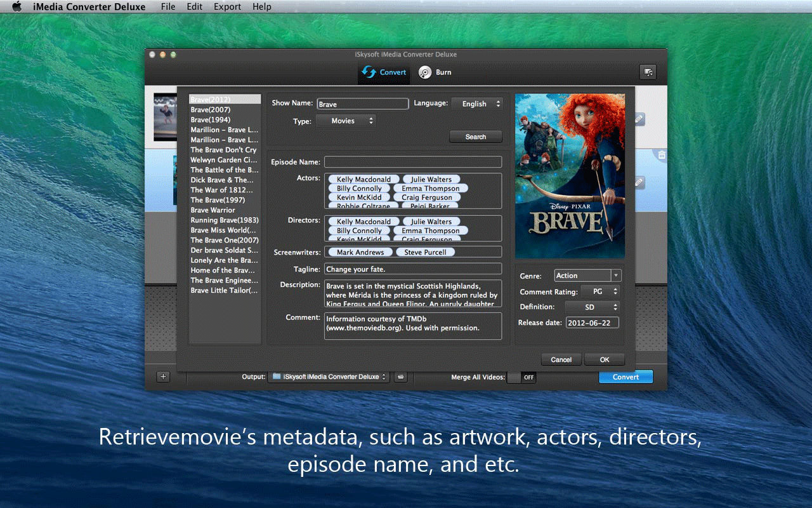Click the Search button
This screenshot has width=812, height=508.
(476, 137)
